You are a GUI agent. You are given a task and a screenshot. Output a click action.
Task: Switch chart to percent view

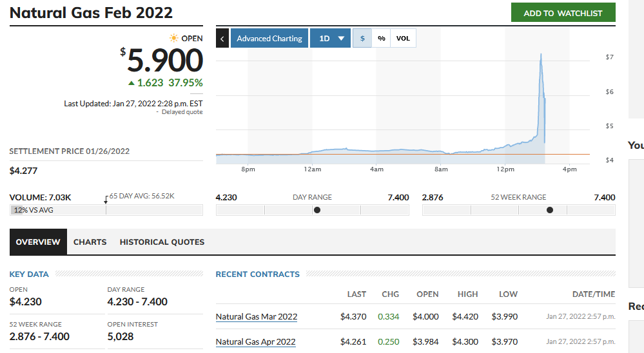(x=382, y=38)
